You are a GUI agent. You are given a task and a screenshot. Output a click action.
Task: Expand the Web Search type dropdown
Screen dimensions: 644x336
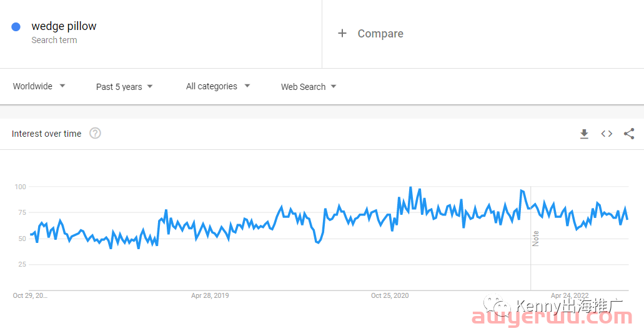(x=309, y=87)
